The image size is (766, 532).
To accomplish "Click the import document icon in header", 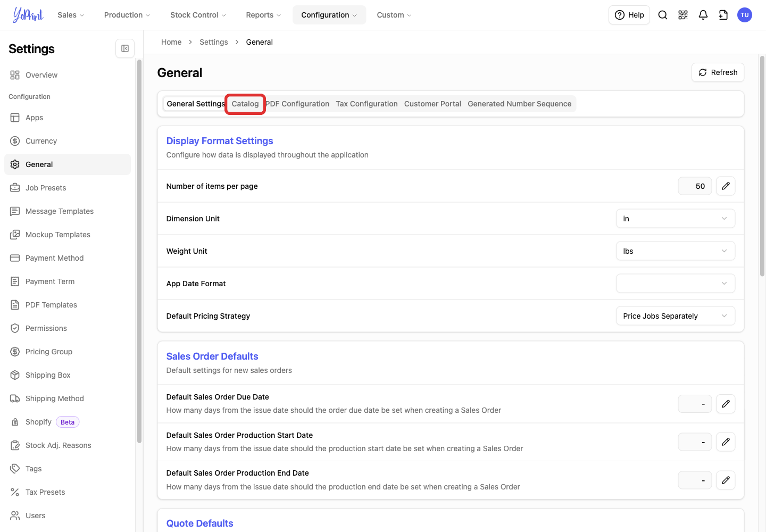I will point(723,15).
